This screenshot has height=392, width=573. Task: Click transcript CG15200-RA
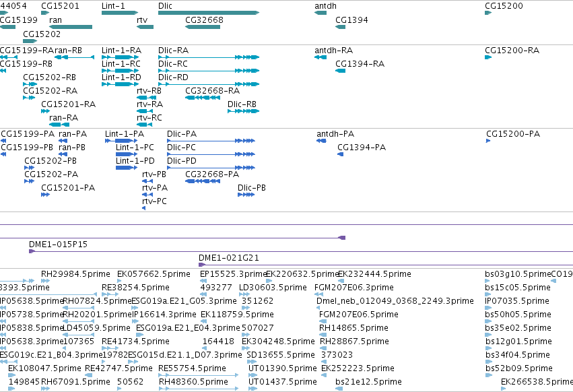pyautogui.click(x=488, y=57)
